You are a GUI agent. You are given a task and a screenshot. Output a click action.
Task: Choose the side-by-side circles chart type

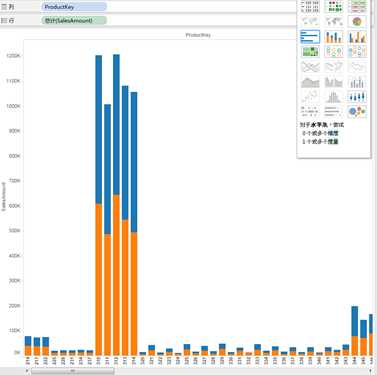click(357, 52)
